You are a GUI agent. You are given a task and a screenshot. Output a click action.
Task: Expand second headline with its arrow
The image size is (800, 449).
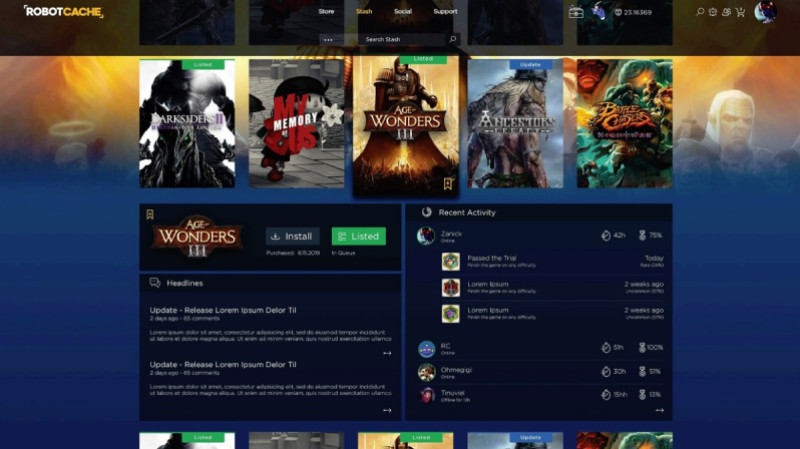click(x=387, y=410)
